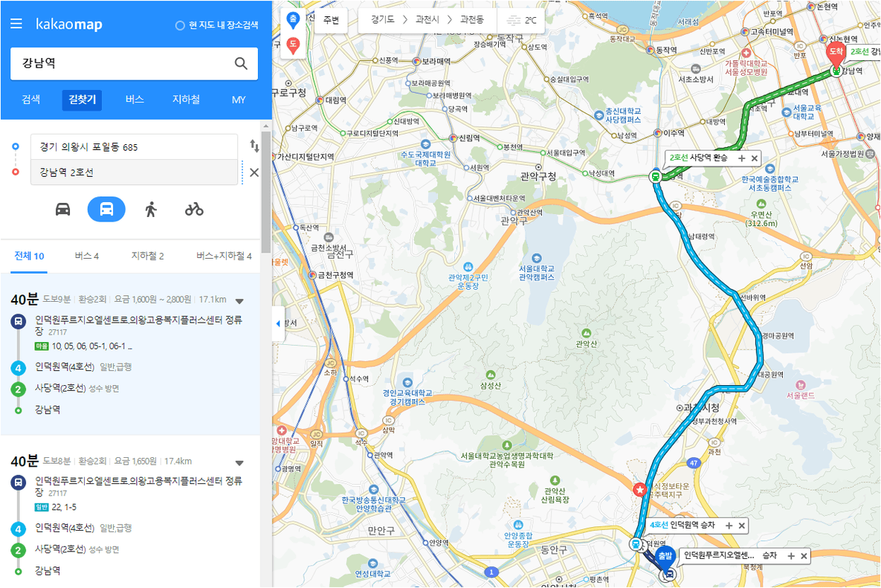The width and height of the screenshot is (881, 588).
Task: Choose the public transit bus mode
Action: click(x=106, y=210)
